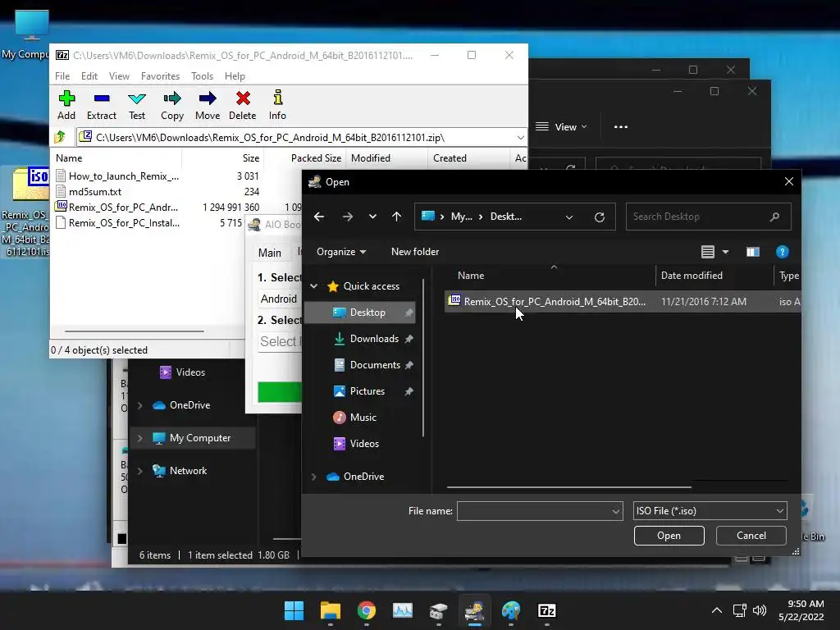Open the 7-Zip Edit menu

[x=89, y=76]
